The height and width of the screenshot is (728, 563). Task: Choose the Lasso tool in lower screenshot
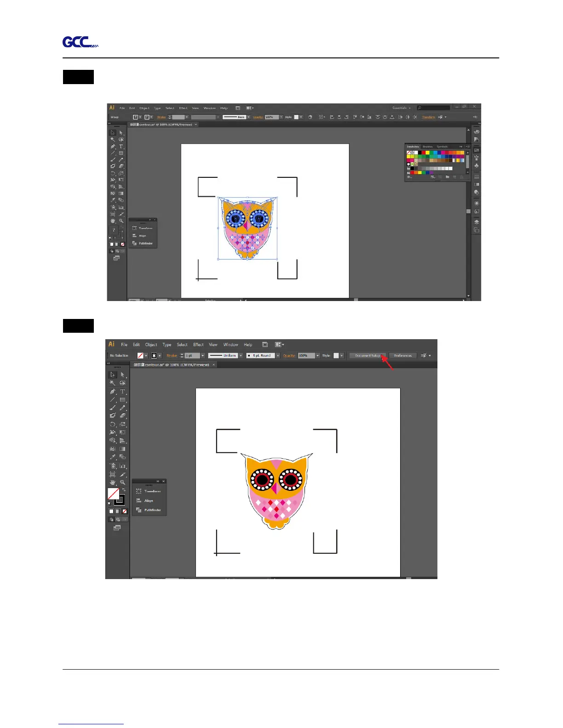pos(122,383)
